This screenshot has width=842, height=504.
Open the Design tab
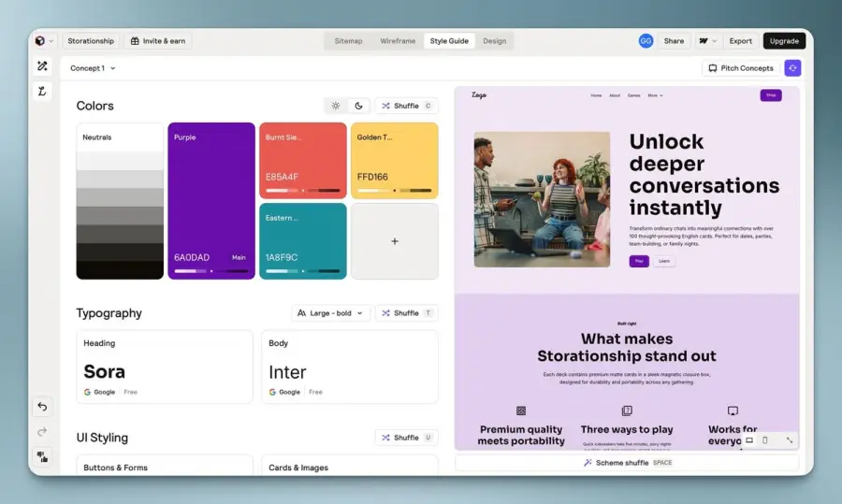[x=495, y=41]
